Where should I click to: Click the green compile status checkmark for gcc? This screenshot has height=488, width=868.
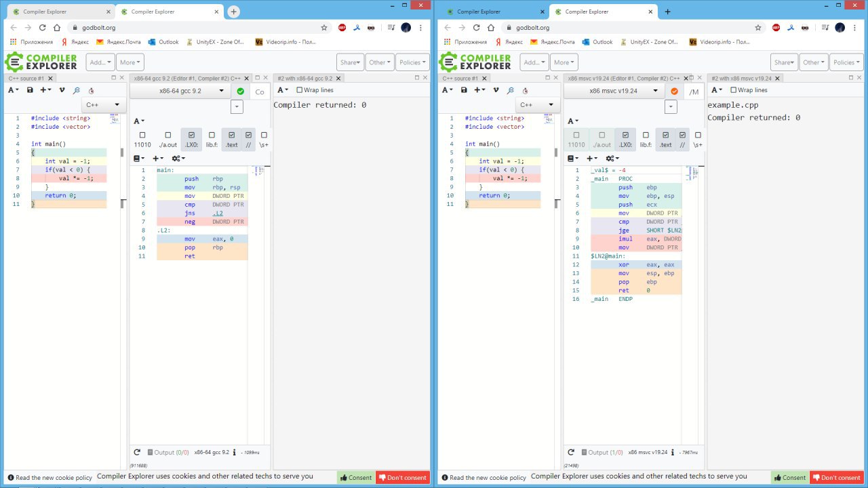241,91
